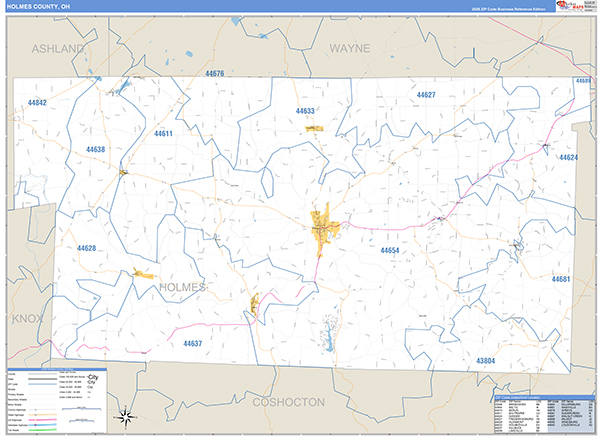Select ZIP code label 44633

coord(305,111)
